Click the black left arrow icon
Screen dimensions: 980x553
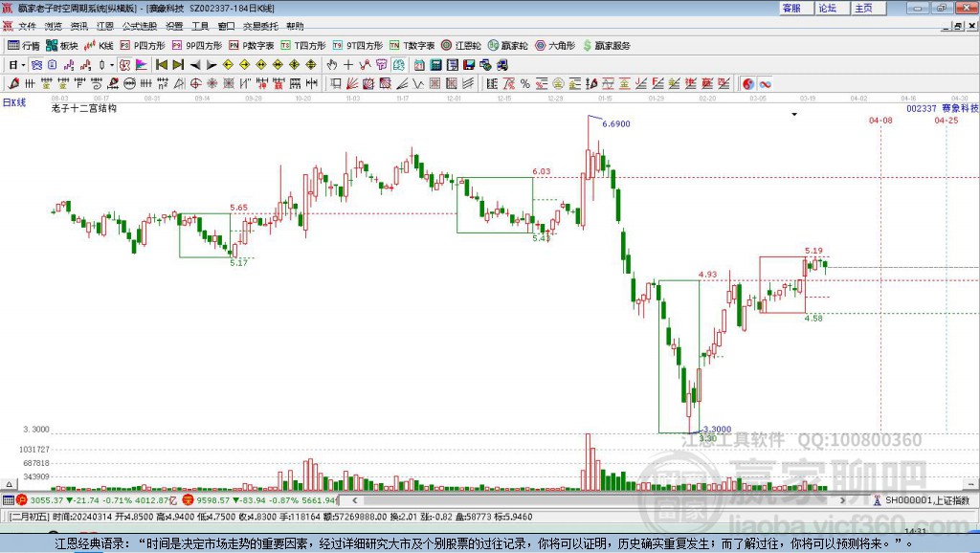195,65
